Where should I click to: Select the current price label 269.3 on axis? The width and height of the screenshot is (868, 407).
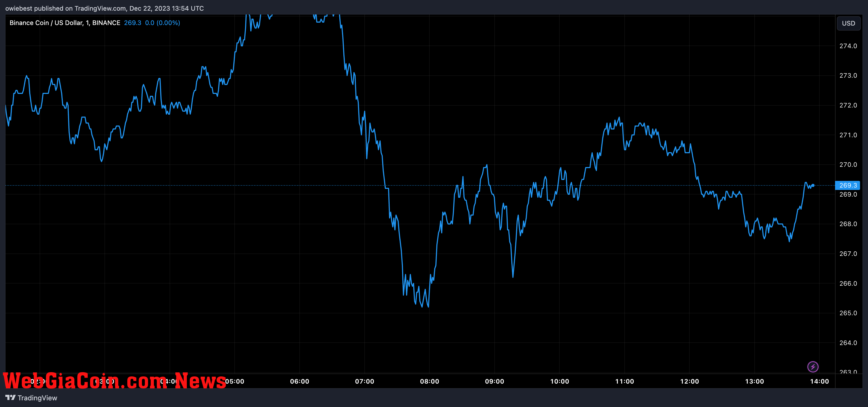[848, 185]
